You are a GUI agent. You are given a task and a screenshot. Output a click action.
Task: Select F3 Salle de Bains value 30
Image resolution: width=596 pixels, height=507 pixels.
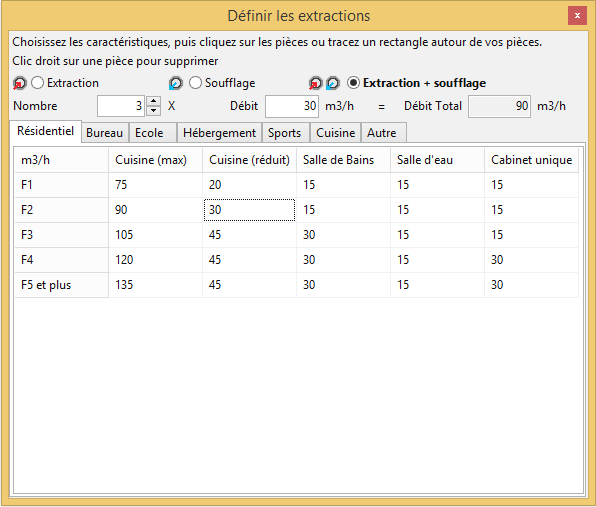pyautogui.click(x=343, y=235)
